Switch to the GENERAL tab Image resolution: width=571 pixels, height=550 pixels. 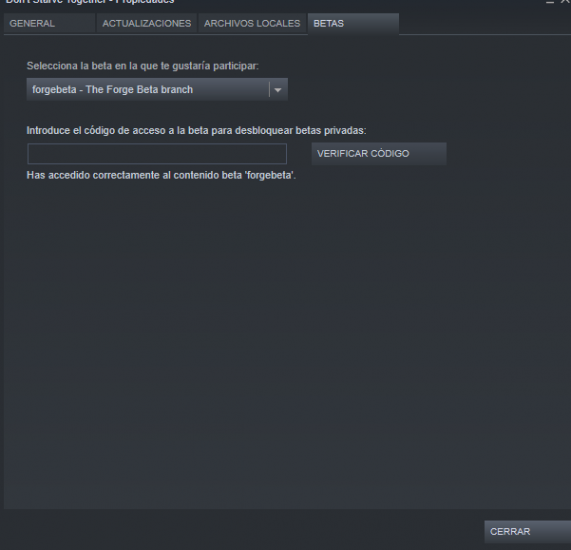[x=50, y=24]
